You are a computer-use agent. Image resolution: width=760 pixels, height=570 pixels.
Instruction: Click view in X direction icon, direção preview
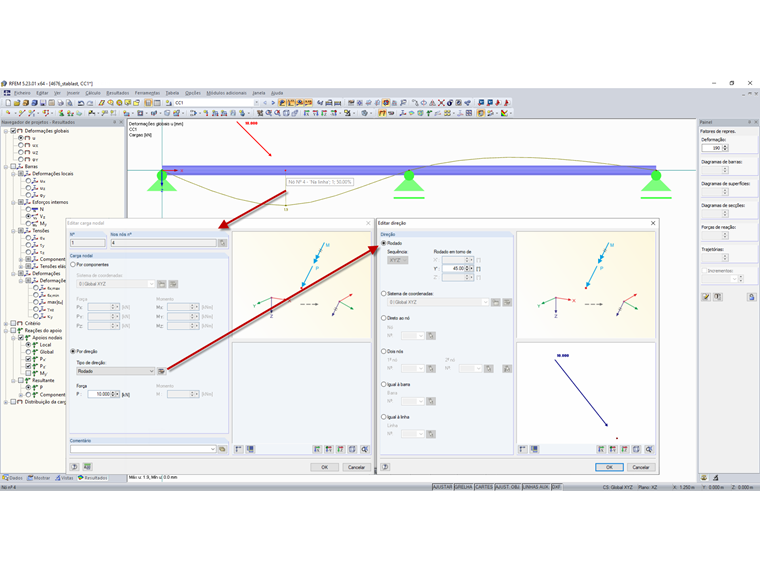click(x=601, y=449)
